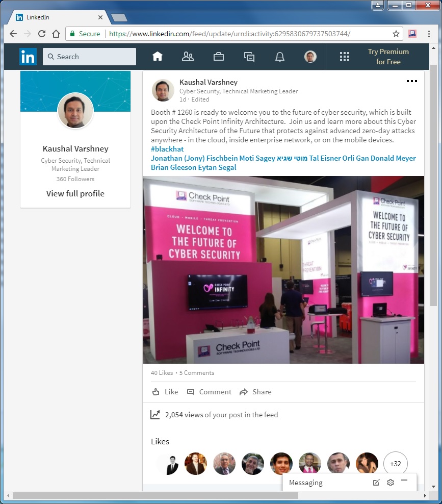Open Tal Eisner mention

pos(325,158)
